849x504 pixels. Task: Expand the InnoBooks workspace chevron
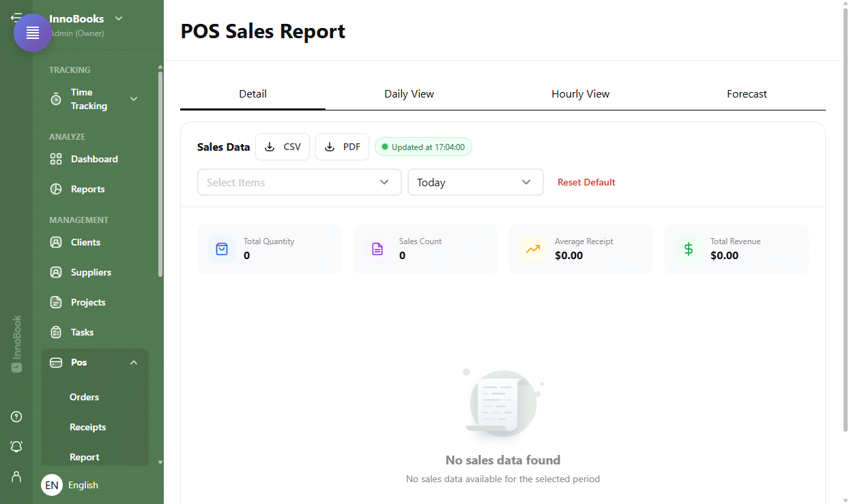click(x=119, y=18)
